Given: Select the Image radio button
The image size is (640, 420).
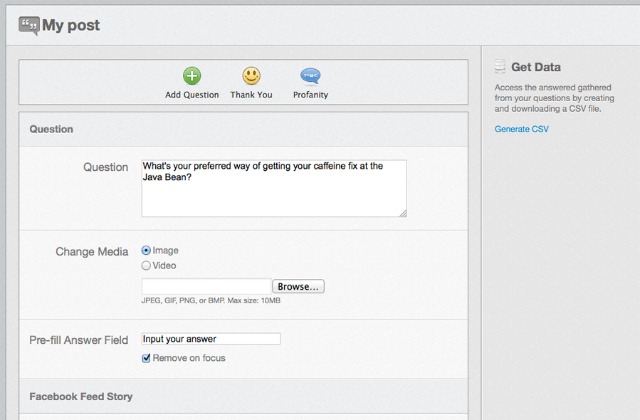Looking at the screenshot, I should click(x=146, y=250).
